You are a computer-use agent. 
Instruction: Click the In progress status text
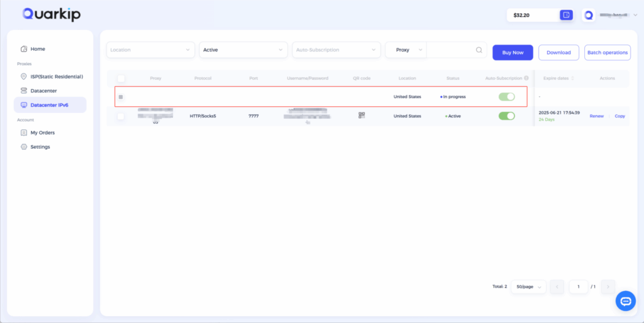454,97
